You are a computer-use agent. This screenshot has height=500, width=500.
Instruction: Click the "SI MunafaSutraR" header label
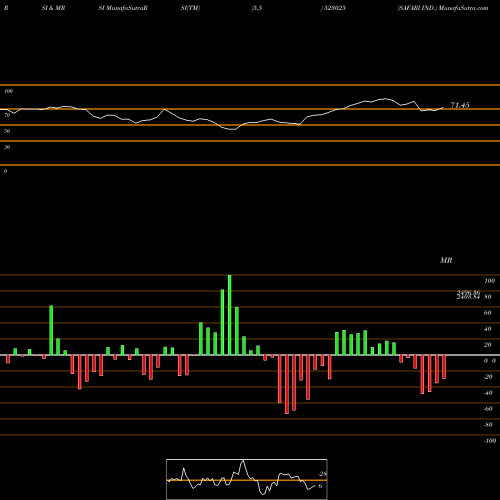(123, 8)
